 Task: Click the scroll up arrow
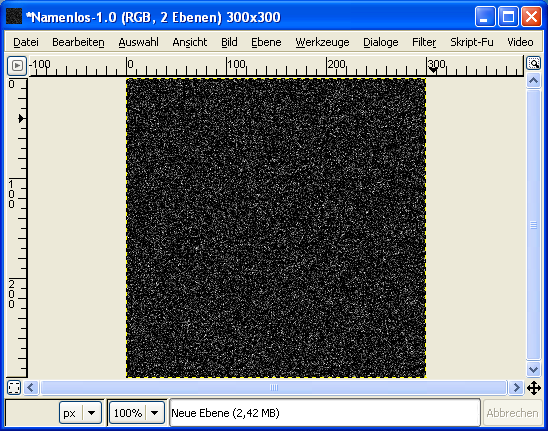click(x=533, y=81)
